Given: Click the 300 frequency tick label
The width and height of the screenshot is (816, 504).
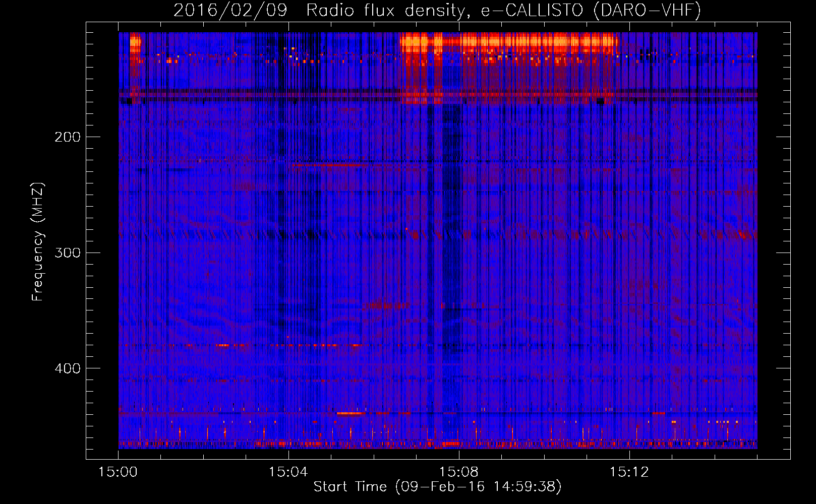Looking at the screenshot, I should coord(68,253).
